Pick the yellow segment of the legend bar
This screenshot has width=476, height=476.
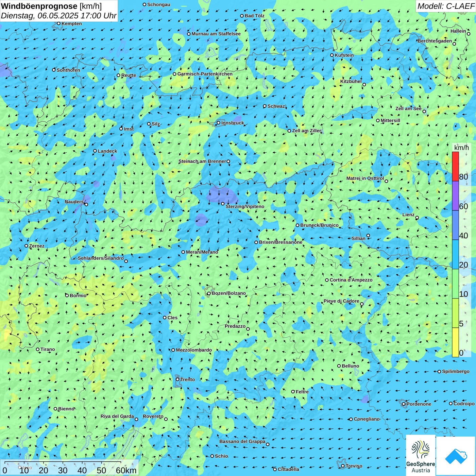[455, 342]
